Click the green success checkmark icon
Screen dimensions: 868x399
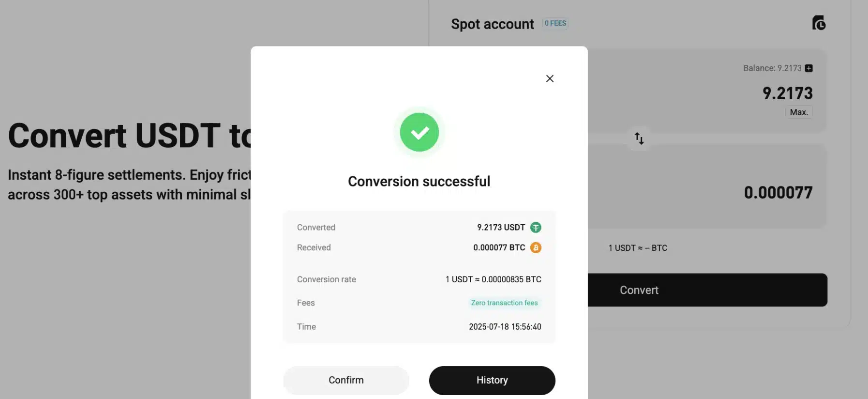[419, 132]
